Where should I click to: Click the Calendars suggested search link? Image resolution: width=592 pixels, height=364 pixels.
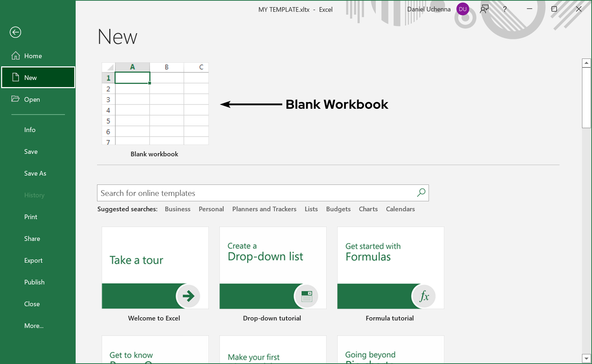pos(400,209)
